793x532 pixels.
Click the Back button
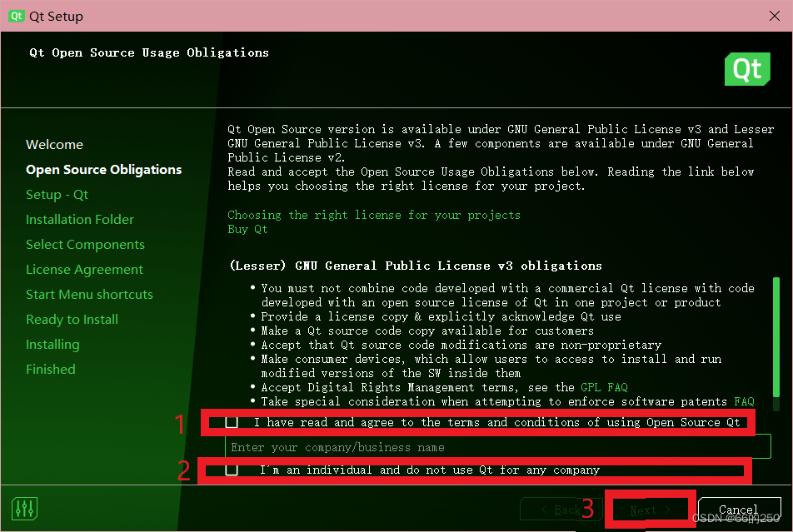[561, 510]
